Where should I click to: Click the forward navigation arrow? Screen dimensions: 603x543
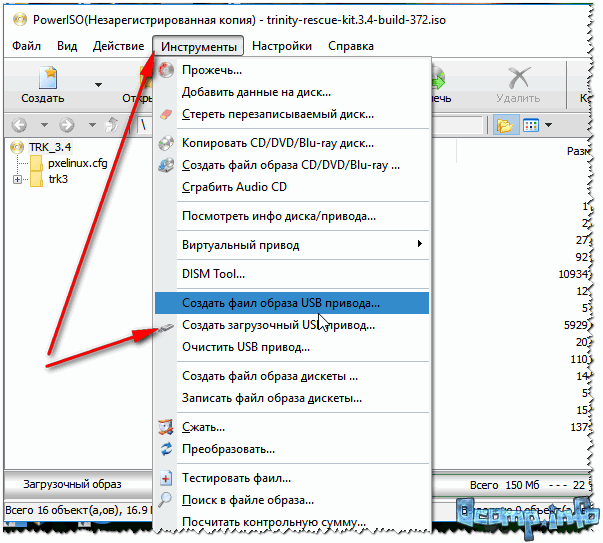67,125
